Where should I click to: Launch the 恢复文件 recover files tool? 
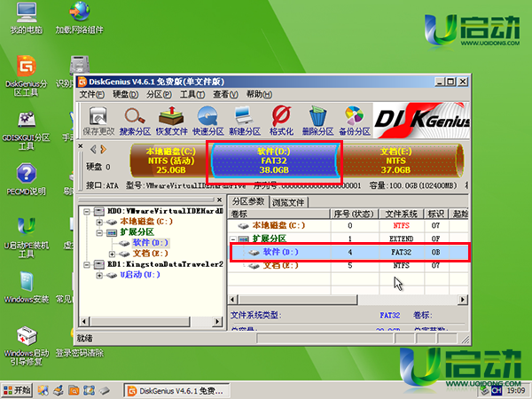171,121
